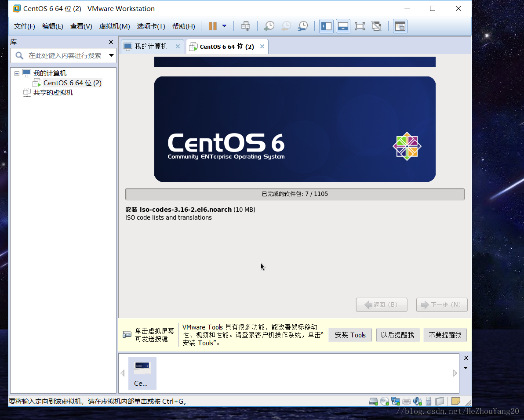Click the gray drive device status icon
The height and width of the screenshot is (420, 524).
[440, 401]
